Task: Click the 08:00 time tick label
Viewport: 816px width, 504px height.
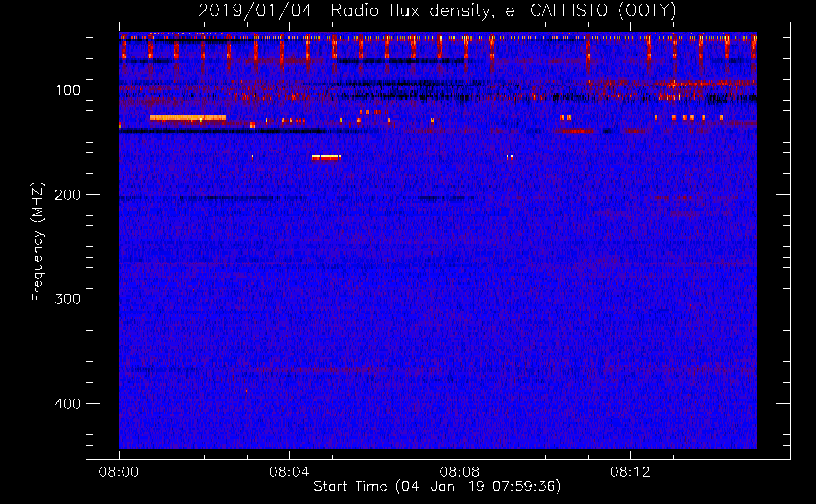Action: tap(119, 472)
